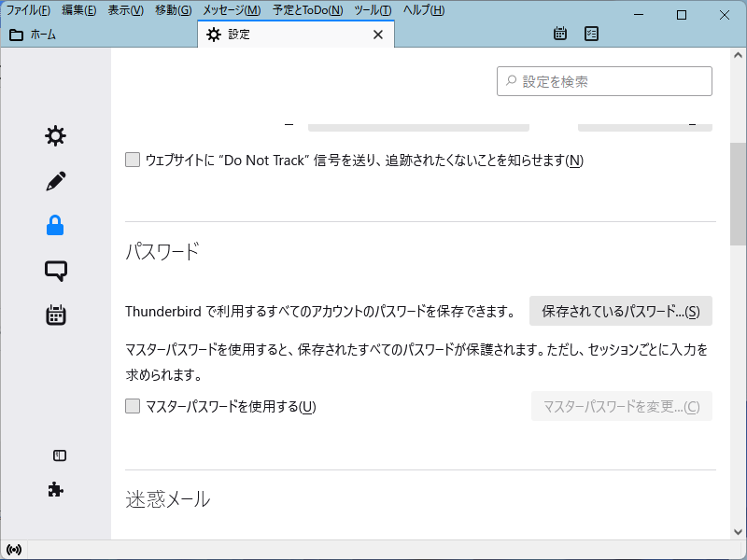This screenshot has height=560, width=747.
Task: Open the Chat settings speech bubble icon
Action: [56, 271]
